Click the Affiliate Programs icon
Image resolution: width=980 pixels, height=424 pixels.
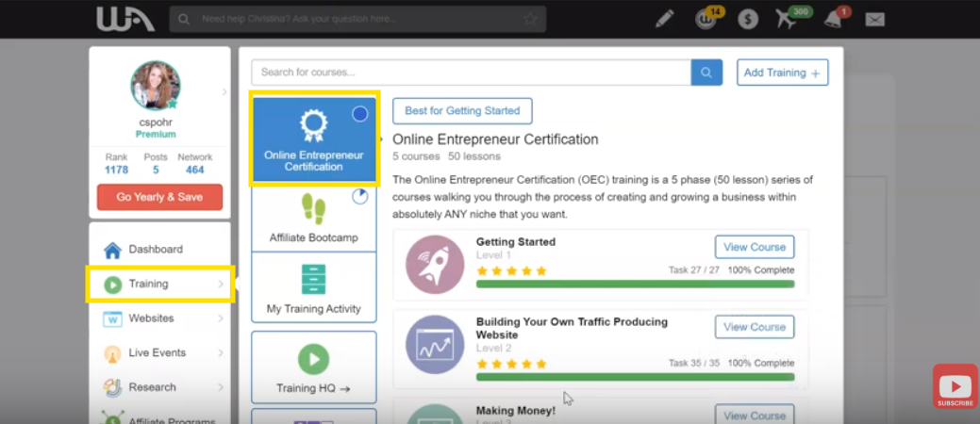(x=112, y=418)
